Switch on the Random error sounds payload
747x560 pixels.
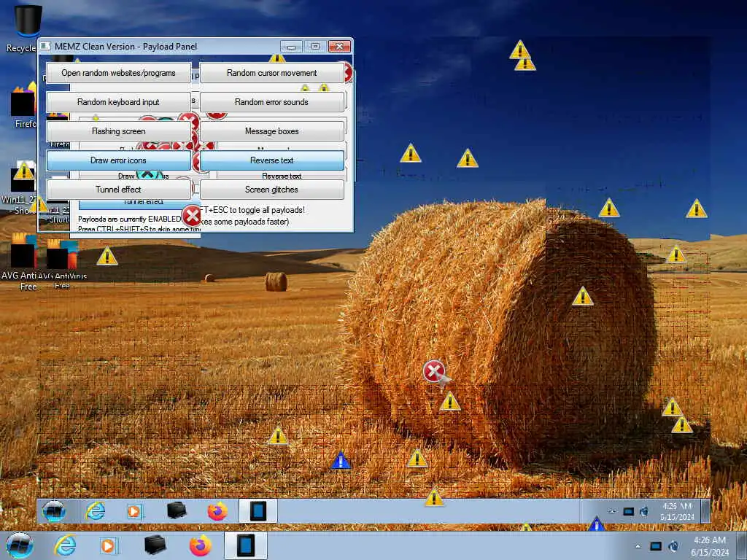point(271,102)
